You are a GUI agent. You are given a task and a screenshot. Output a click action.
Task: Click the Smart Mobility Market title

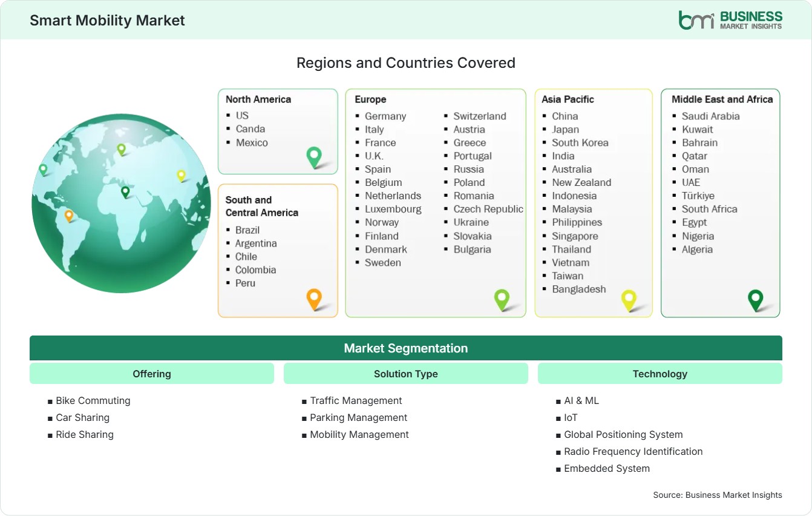[107, 20]
